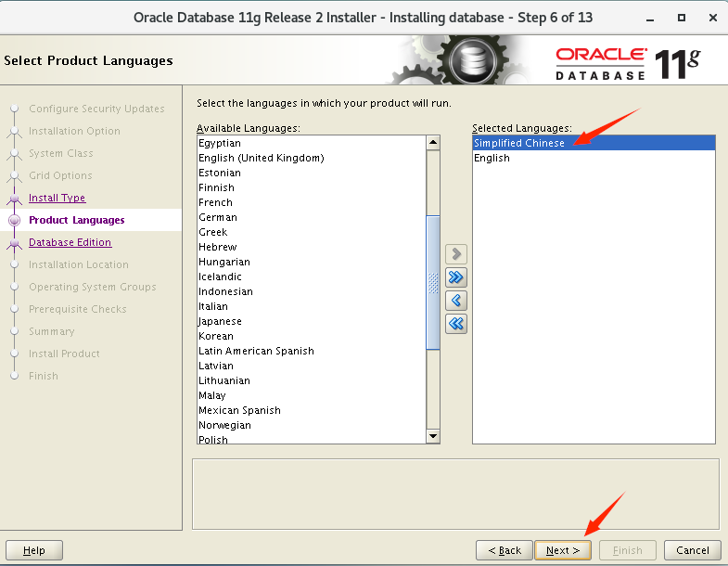
Task: Select Latvian in Available Languages
Action: [x=312, y=366]
